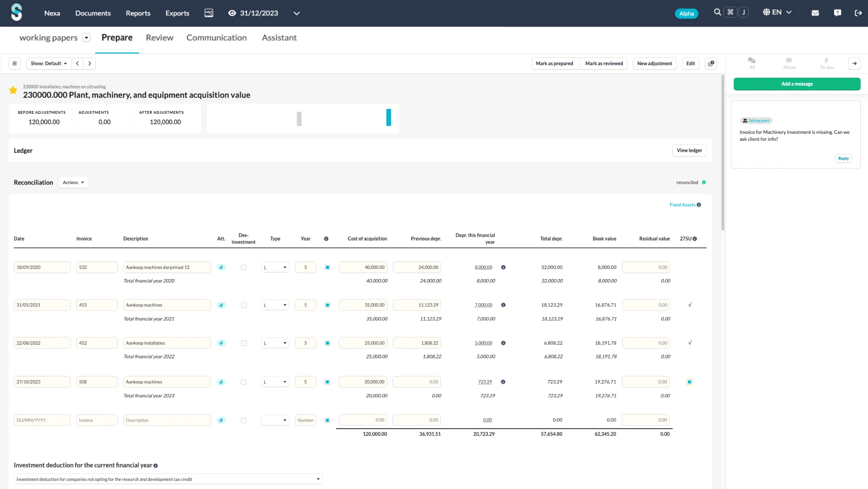This screenshot has height=489, width=868.
Task: Open the Reports menu
Action: coord(138,13)
